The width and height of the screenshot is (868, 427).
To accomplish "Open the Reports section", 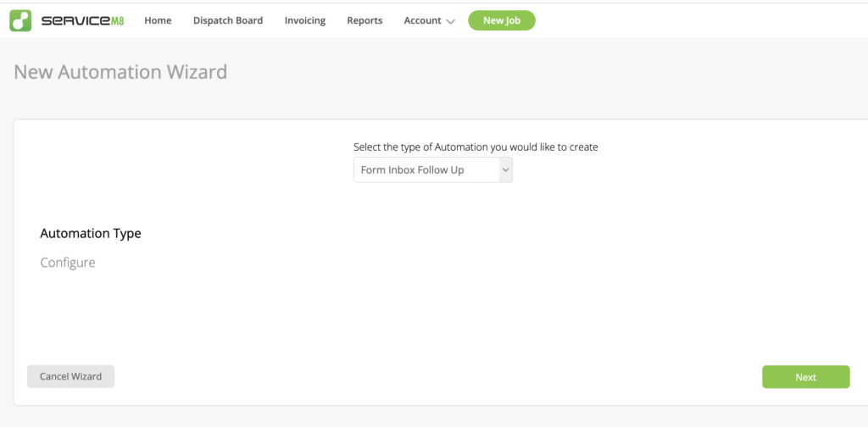I will (x=364, y=20).
